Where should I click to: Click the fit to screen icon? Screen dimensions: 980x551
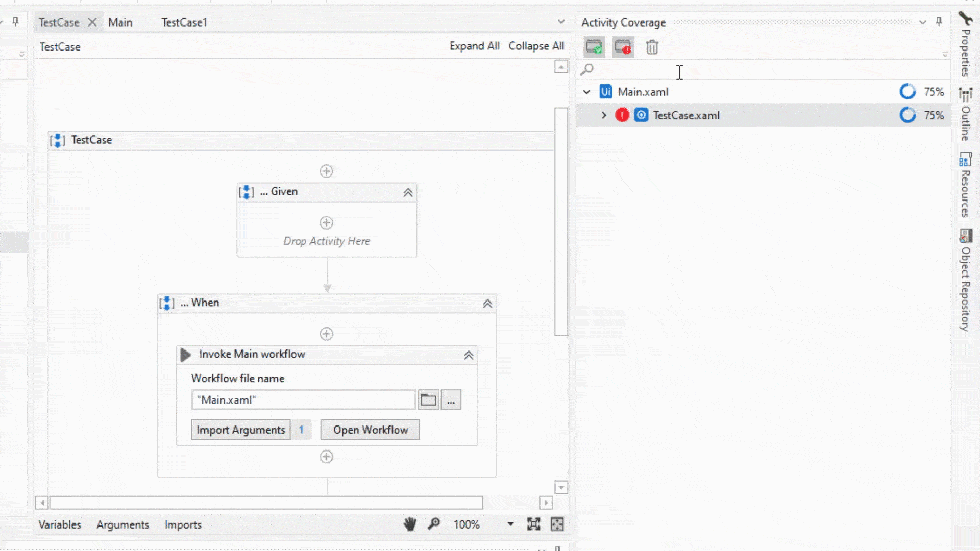[533, 524]
